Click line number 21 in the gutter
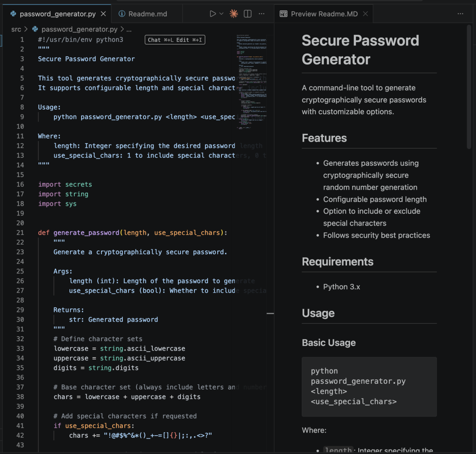Viewport: 476px width, 454px height. point(20,233)
